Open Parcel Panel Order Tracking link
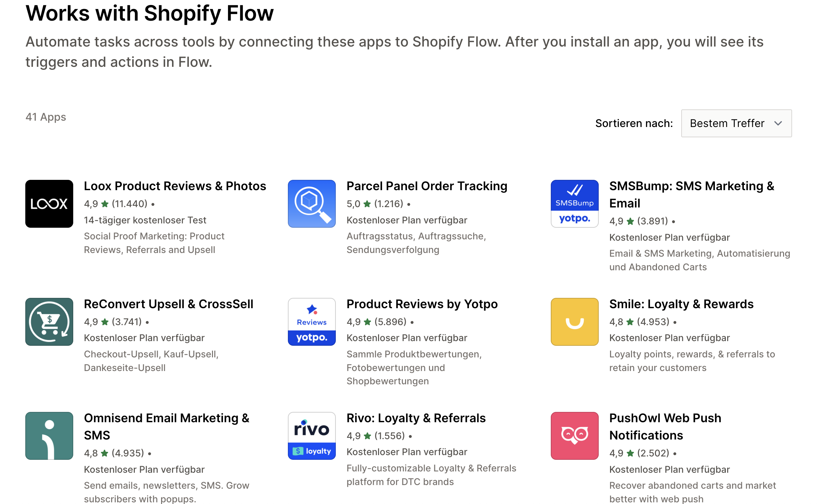Image resolution: width=840 pixels, height=504 pixels. 427,186
